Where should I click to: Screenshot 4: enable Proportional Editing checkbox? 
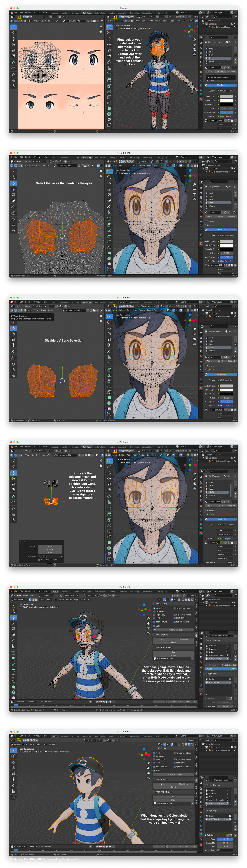click(x=39, y=560)
